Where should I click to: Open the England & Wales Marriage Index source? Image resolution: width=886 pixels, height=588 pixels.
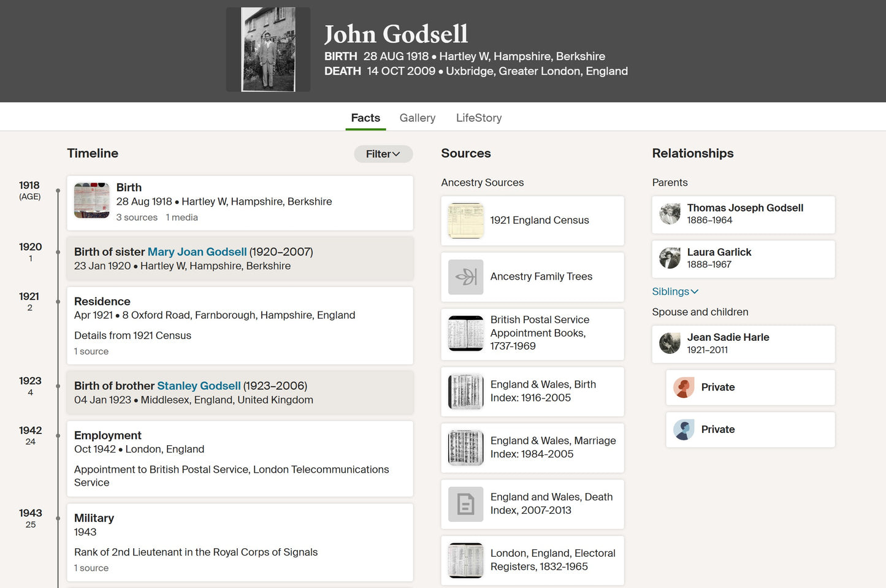pos(532,448)
